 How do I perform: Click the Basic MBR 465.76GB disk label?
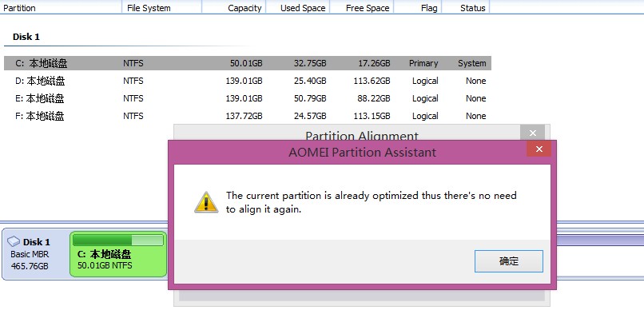click(x=30, y=260)
